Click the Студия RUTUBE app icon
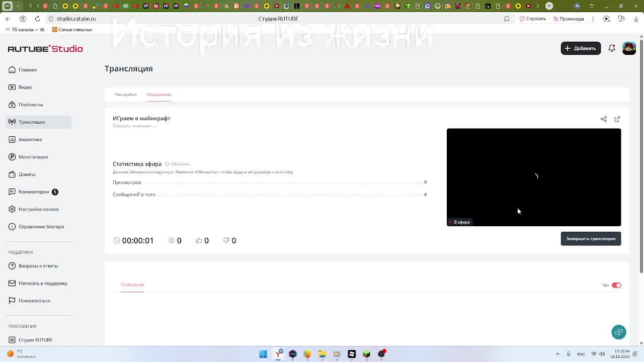The image size is (644, 362). pos(12,340)
